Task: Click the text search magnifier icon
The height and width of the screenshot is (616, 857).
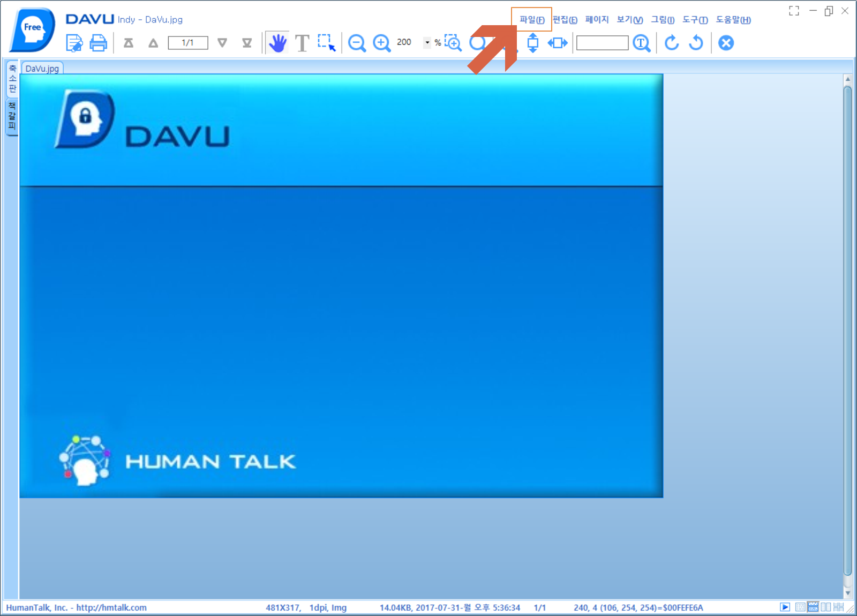Action: tap(642, 43)
